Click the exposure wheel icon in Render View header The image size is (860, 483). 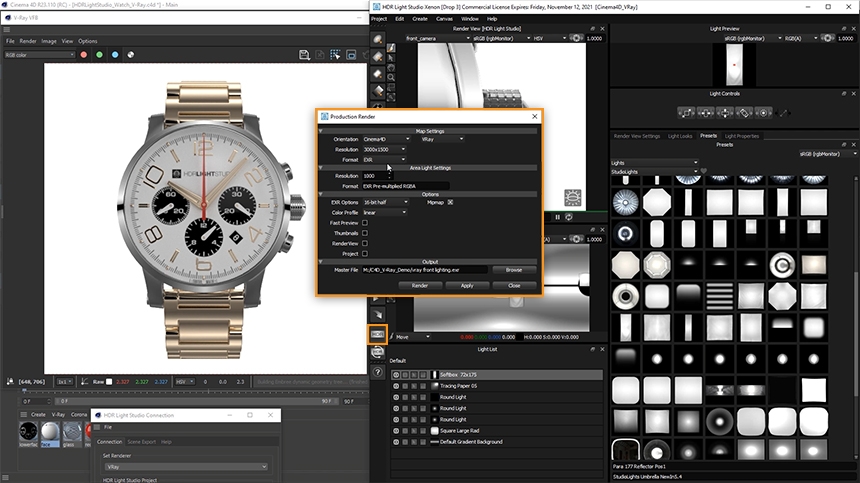pos(576,38)
